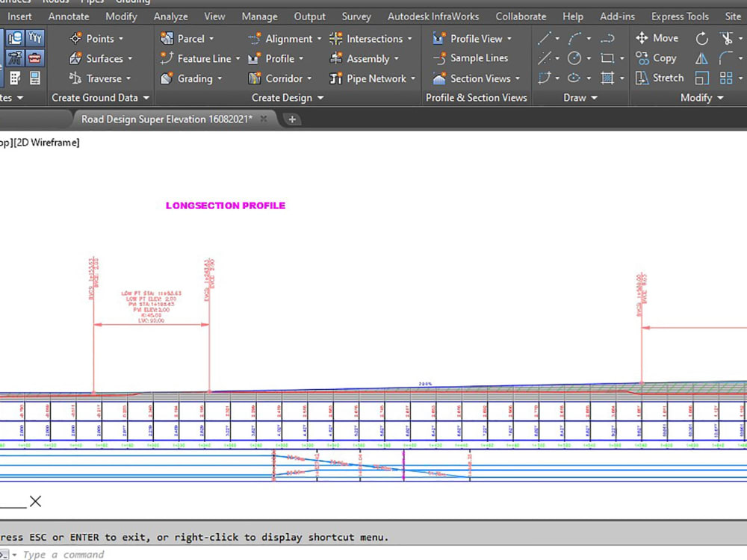Click the Mirror tool icon
Viewport: 747px width, 560px height.
pos(701,58)
